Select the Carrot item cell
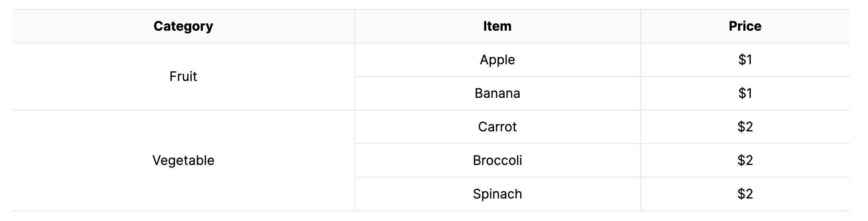The height and width of the screenshot is (221, 868). coord(497,127)
